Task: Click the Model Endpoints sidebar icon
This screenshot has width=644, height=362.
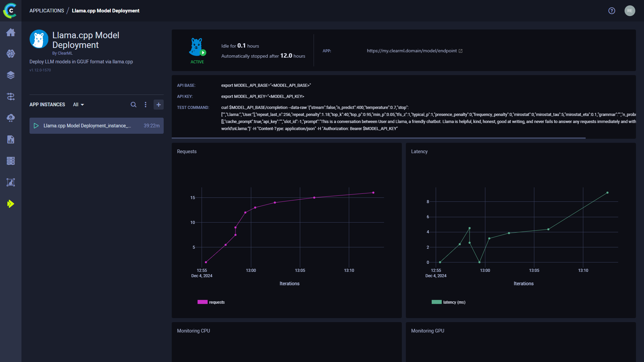Action: coord(11,182)
